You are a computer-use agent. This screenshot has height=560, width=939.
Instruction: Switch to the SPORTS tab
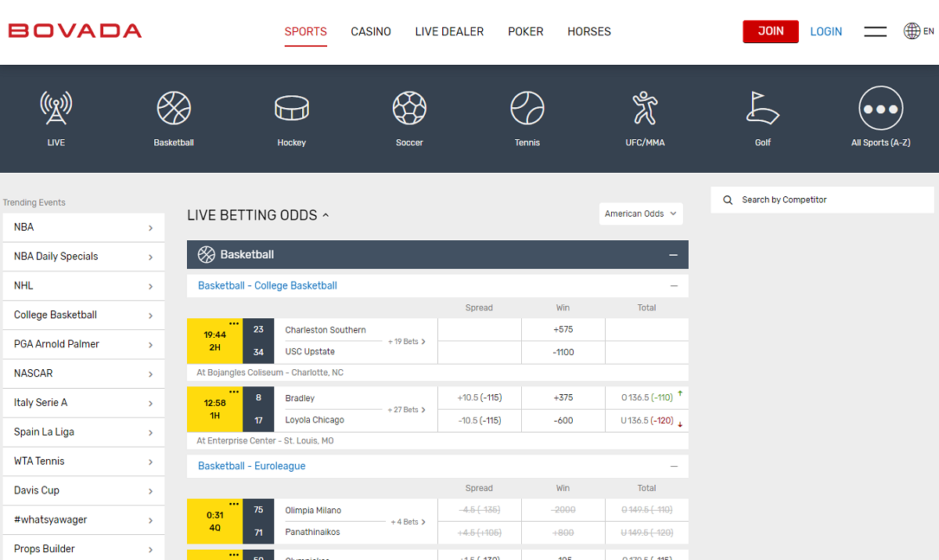click(306, 32)
